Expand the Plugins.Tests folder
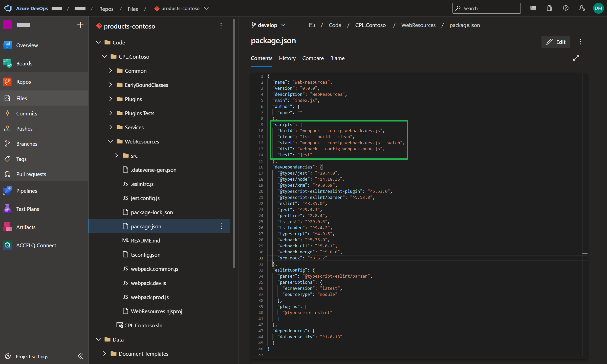The image size is (607, 364). coord(111,113)
